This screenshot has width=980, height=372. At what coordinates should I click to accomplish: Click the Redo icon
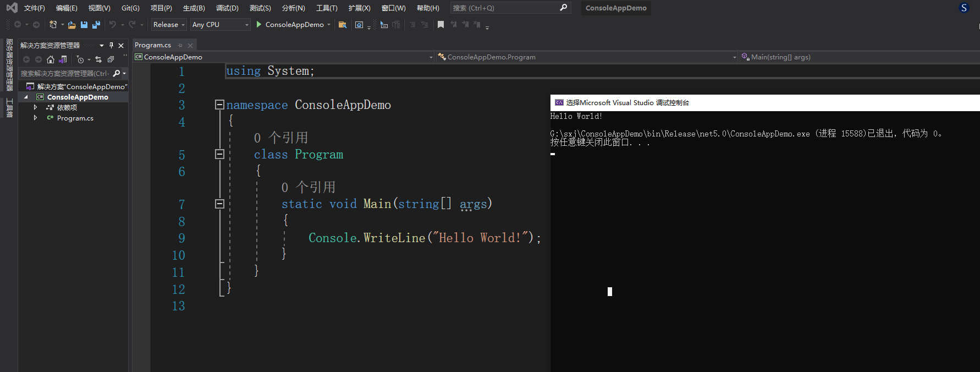pyautogui.click(x=132, y=25)
